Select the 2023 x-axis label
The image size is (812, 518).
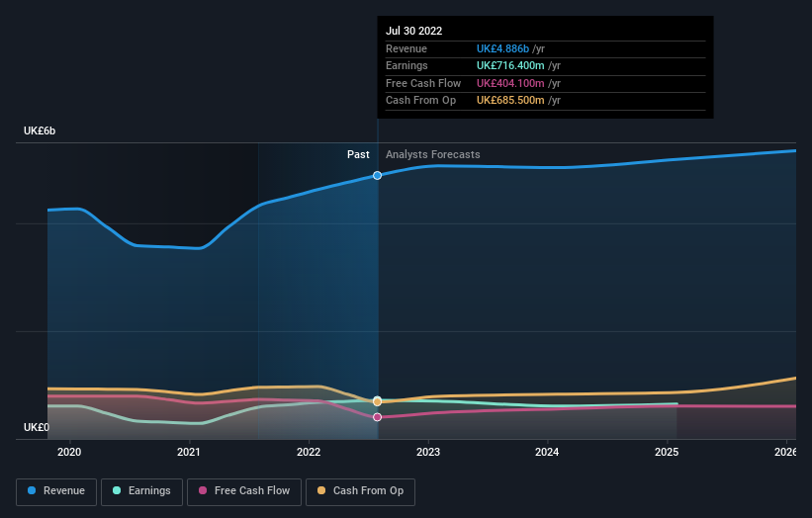click(x=428, y=452)
